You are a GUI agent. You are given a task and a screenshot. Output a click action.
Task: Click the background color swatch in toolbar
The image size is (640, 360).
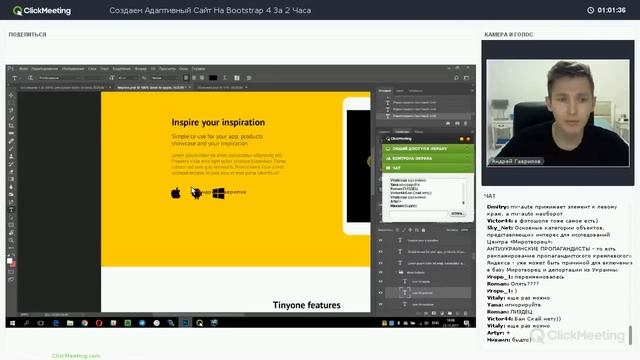pyautogui.click(x=13, y=264)
